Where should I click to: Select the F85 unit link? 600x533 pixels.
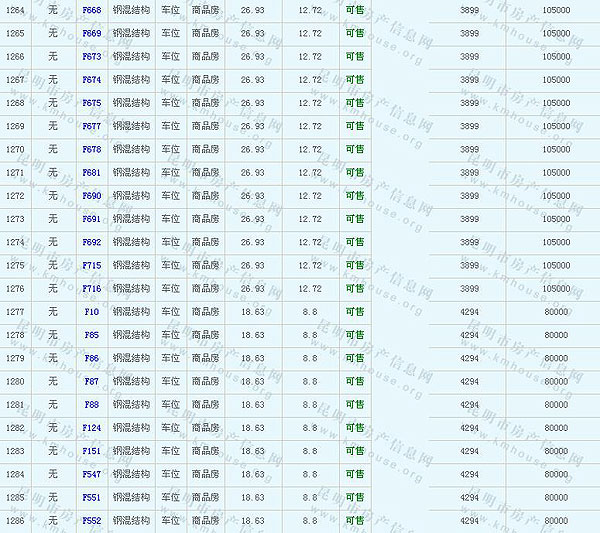pyautogui.click(x=91, y=335)
